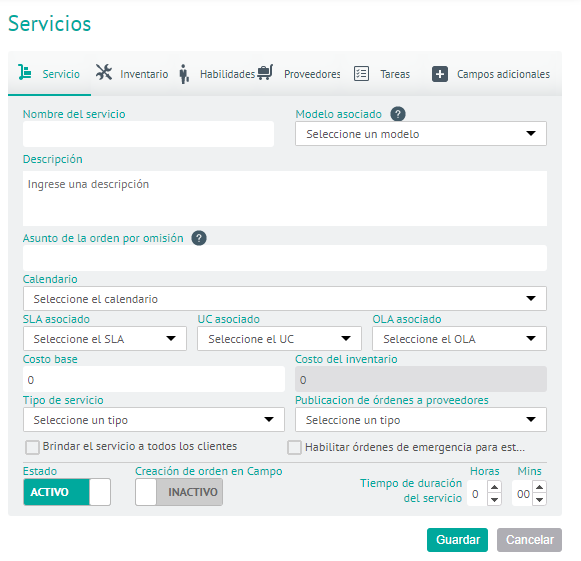This screenshot has width=581, height=561.
Task: Increase Horas with the up arrow
Action: [x=494, y=487]
